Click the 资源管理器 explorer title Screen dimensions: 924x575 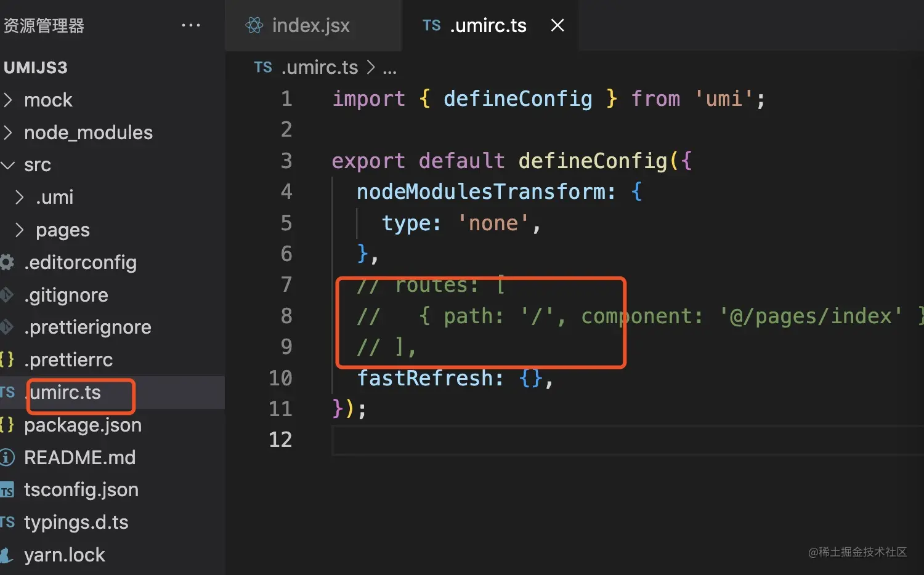click(44, 26)
